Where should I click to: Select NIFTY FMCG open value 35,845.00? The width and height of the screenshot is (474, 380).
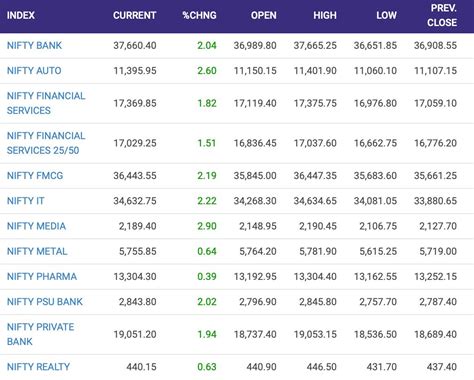pos(255,176)
